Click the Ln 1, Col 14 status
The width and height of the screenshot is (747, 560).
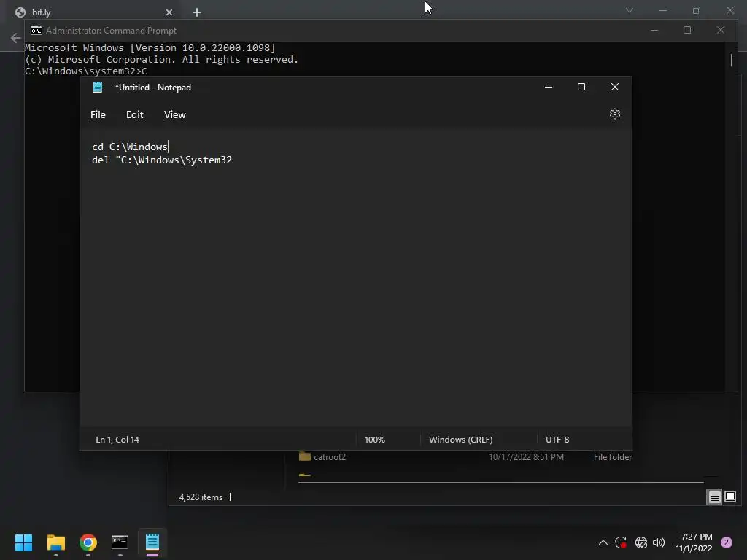(x=117, y=440)
